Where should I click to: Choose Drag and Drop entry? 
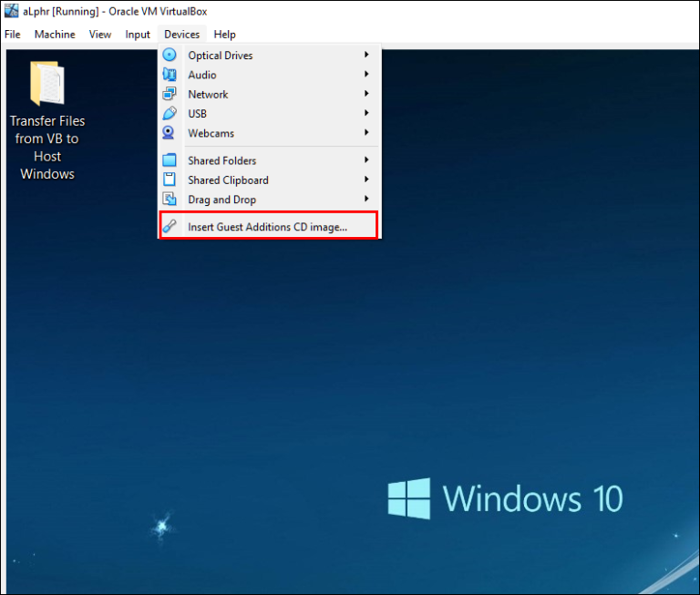point(270,200)
